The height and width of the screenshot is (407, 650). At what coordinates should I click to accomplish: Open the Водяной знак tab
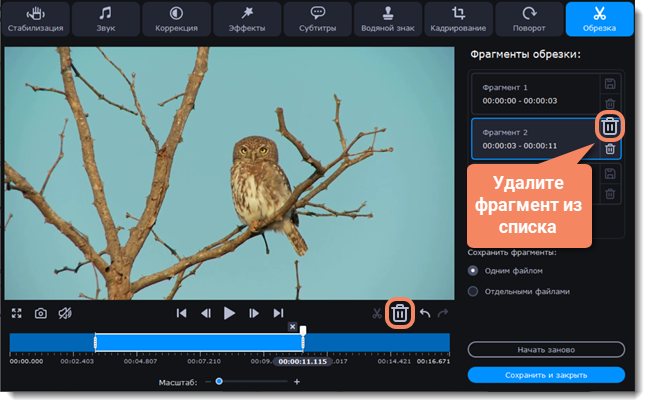[x=389, y=19]
